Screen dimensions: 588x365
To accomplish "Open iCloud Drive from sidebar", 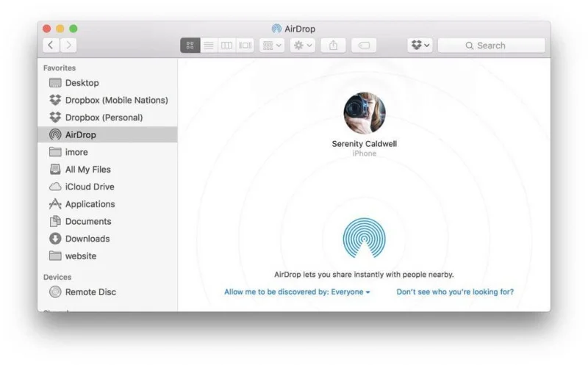I will tap(90, 187).
